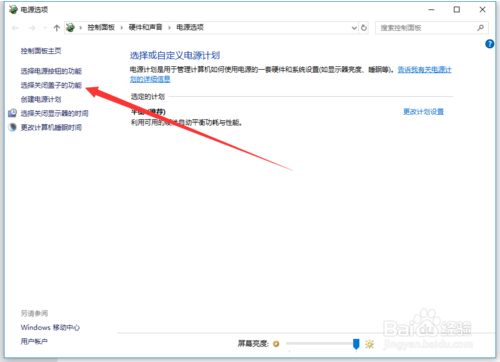Image resolution: width=500 pixels, height=362 pixels.
Task: Click the 选定的计划 section label
Action: [148, 97]
